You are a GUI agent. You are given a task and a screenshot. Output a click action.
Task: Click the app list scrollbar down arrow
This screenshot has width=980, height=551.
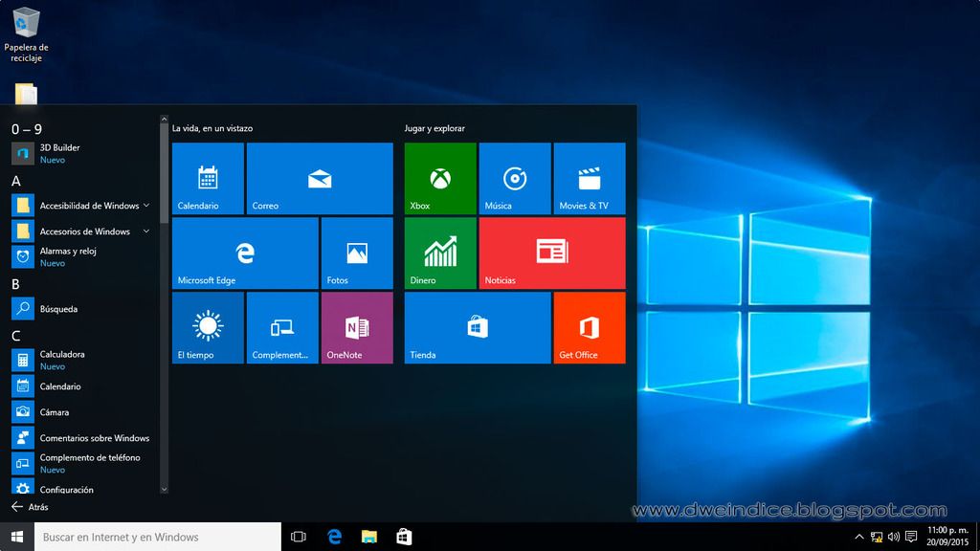tap(164, 489)
